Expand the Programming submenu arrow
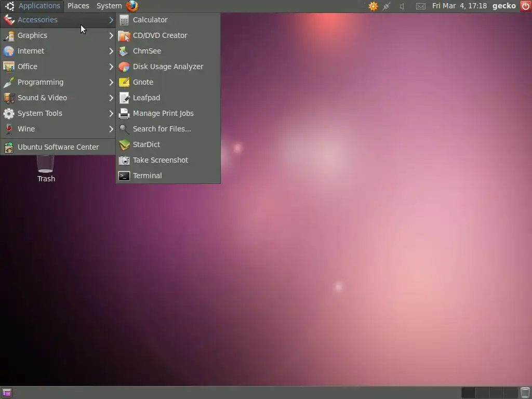Screen dimensions: 532x399 click(111, 83)
